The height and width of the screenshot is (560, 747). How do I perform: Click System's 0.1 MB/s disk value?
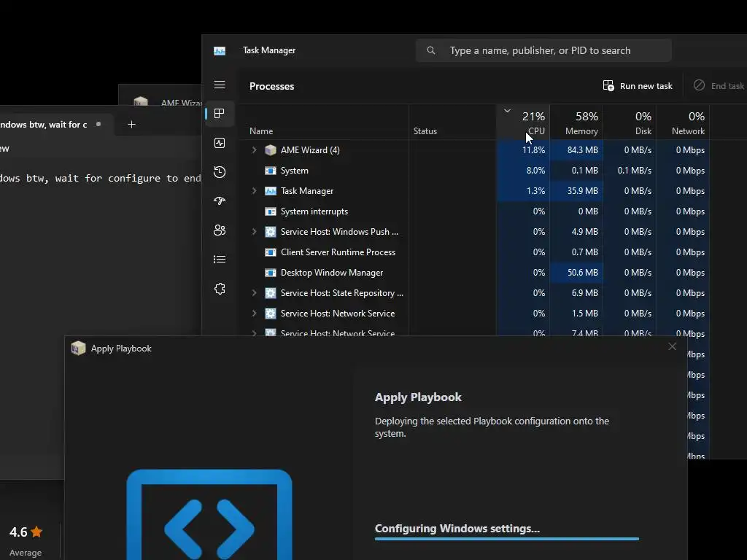(635, 171)
